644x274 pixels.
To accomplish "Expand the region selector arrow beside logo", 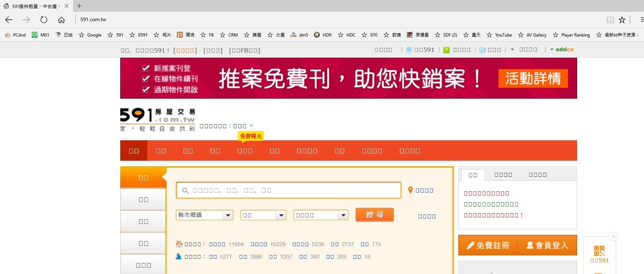I will (251, 126).
